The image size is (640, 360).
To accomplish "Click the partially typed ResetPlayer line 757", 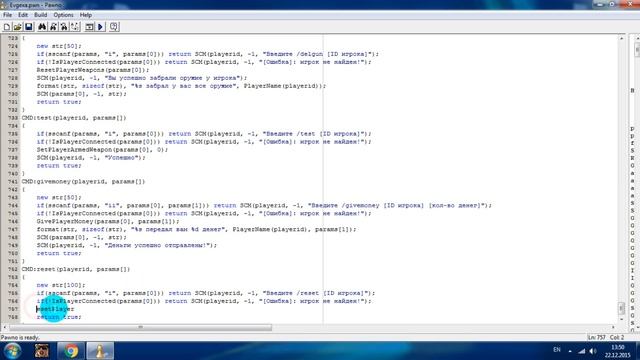I will coord(56,309).
